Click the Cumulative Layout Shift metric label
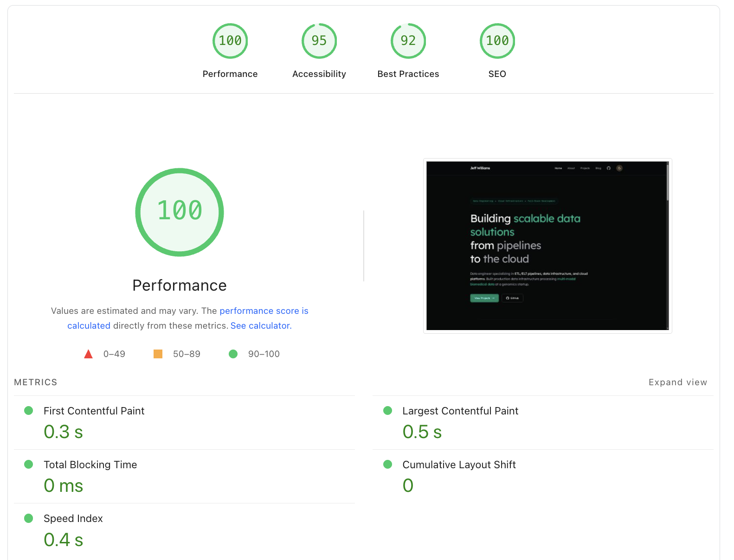Screen dimensions: 734x560 click(459, 465)
